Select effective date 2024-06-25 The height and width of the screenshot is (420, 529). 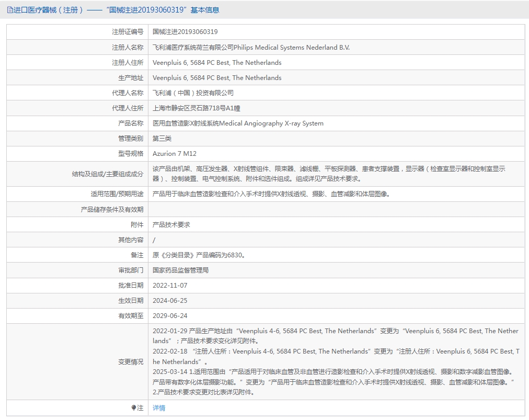click(x=170, y=300)
